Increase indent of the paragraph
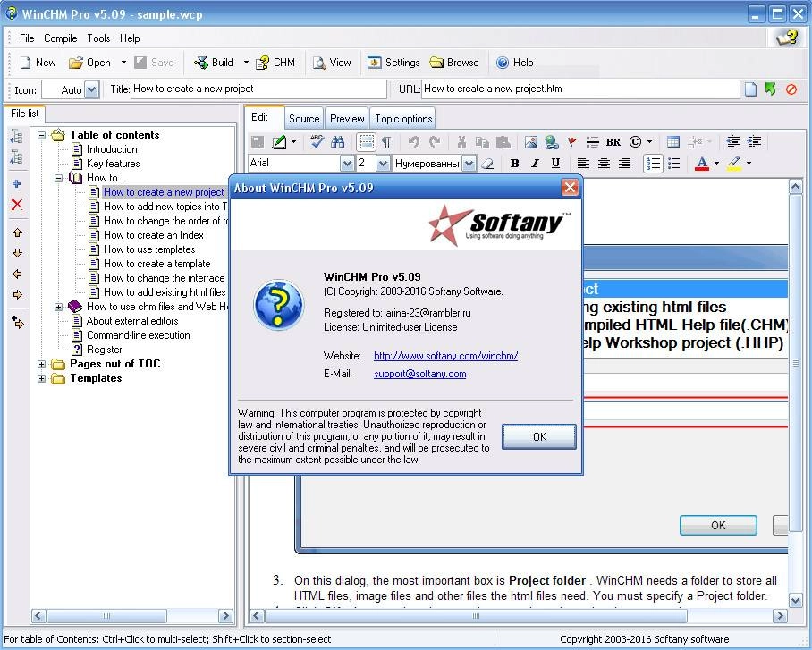The image size is (812, 650). 755,141
